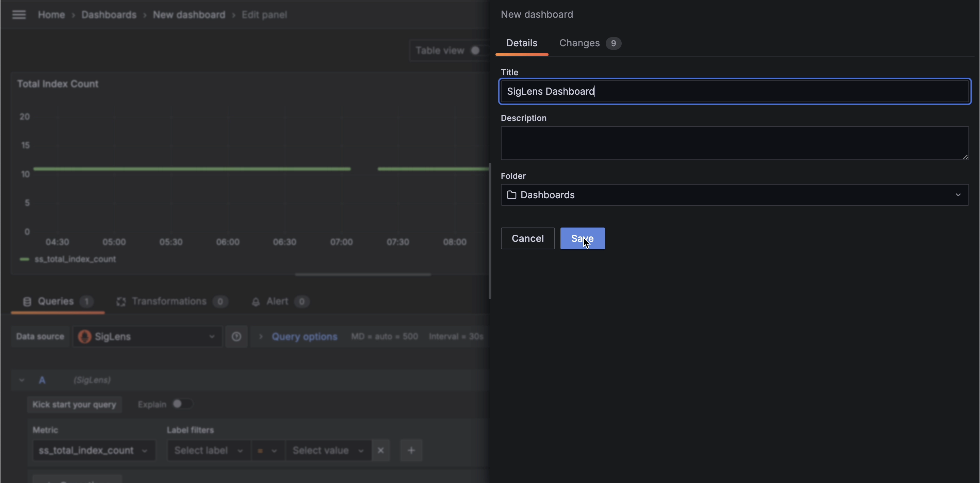Screen dimensions: 980x483
Task: Click the database icon on Queries tab
Action: (27, 302)
